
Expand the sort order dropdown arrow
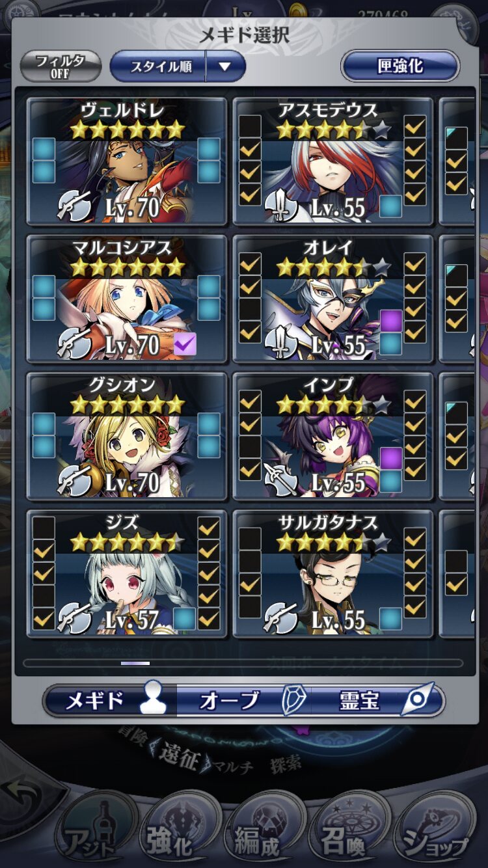tap(224, 66)
